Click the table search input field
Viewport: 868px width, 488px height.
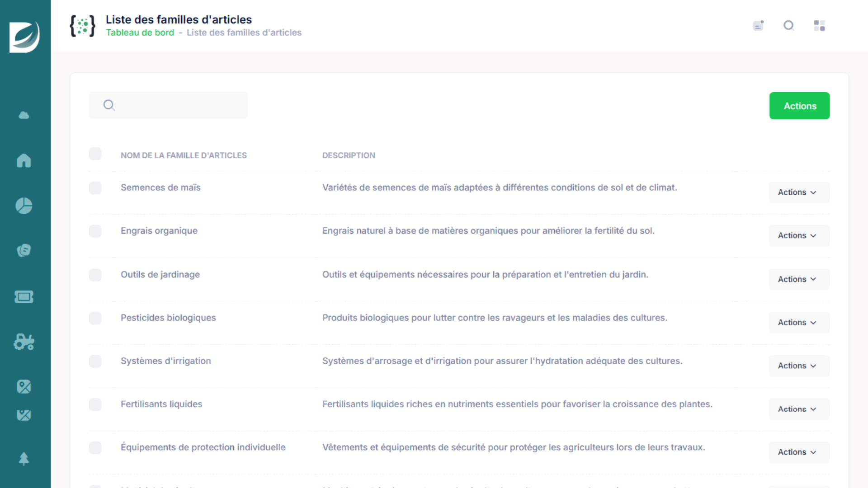pos(181,105)
